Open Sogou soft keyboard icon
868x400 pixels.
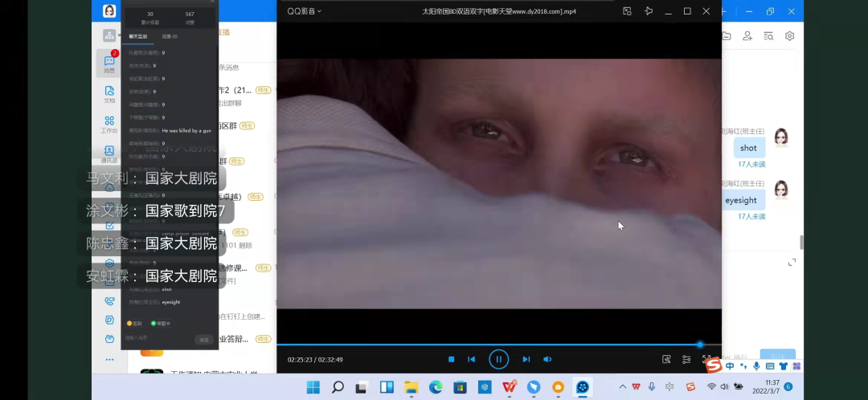pyautogui.click(x=769, y=365)
